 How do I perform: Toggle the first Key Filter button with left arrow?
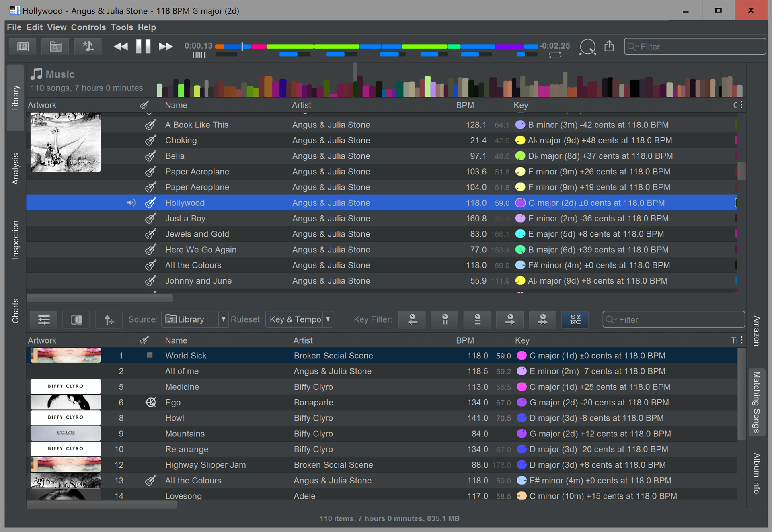(x=412, y=320)
